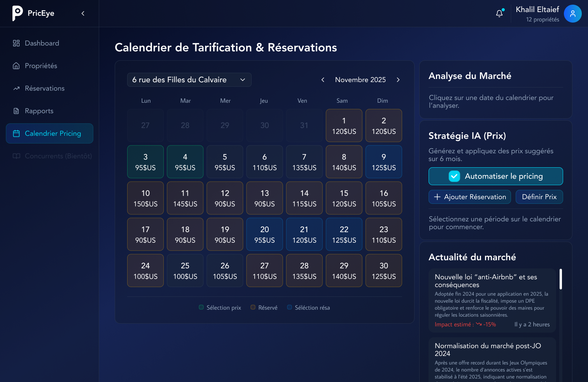This screenshot has height=382, width=588.
Task: Click the Rapports document icon
Action: (16, 111)
